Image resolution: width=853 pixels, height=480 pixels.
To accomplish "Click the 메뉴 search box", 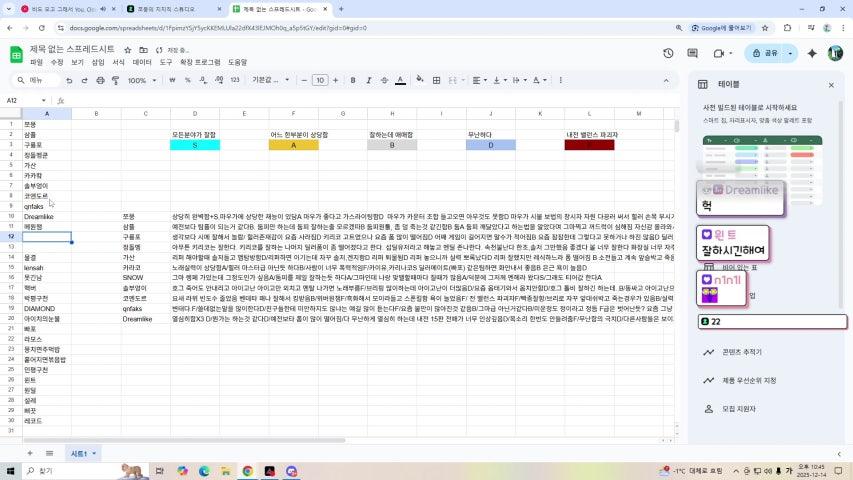I will click(x=40, y=80).
